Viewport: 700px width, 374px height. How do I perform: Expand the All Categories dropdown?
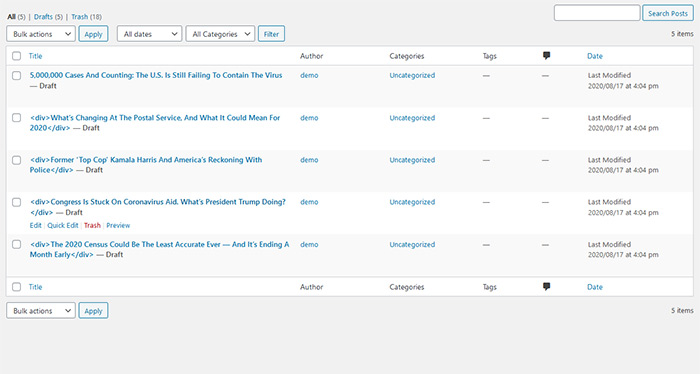[221, 34]
